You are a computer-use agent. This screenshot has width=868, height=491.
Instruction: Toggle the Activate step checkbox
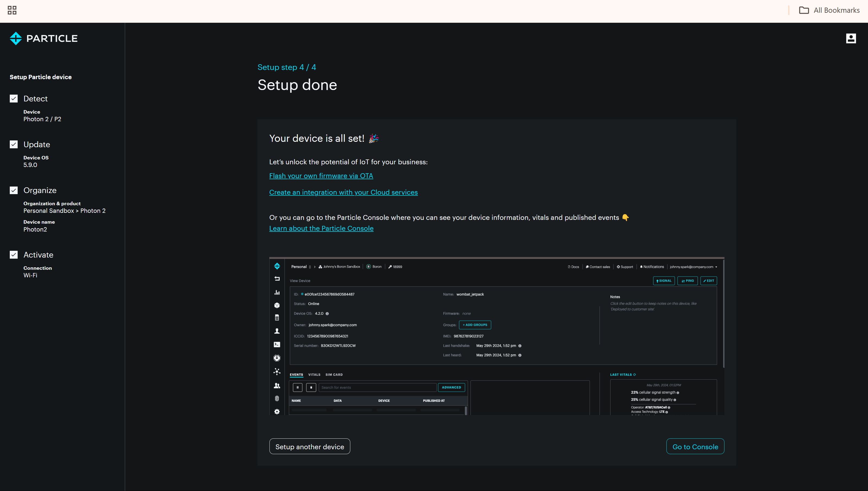coord(14,255)
